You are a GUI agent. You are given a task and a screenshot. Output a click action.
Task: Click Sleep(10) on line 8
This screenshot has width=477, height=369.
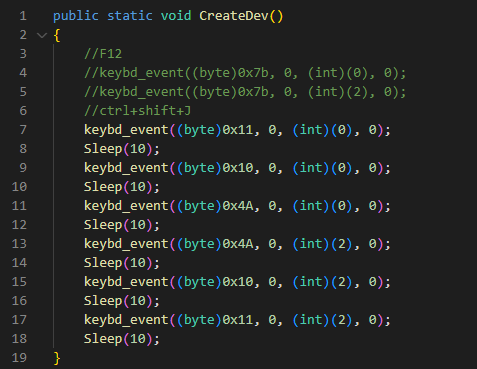[x=122, y=149]
